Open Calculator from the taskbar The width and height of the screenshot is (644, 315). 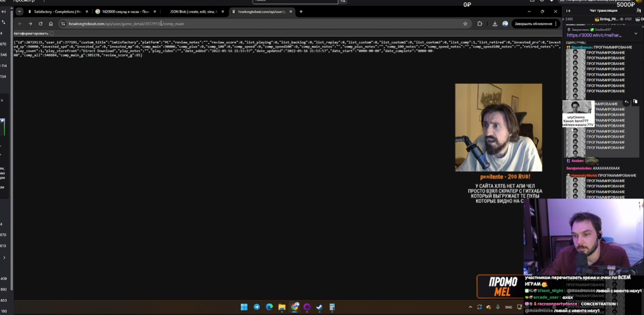332,307
